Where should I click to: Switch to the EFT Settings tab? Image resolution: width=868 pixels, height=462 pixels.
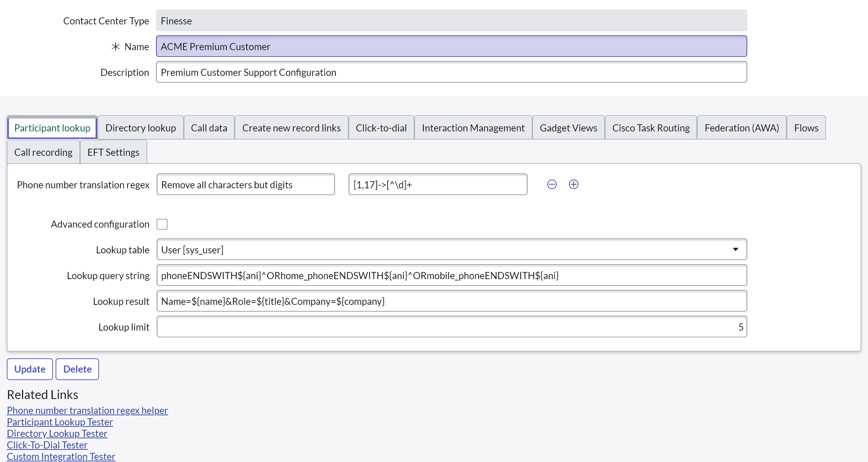(113, 152)
